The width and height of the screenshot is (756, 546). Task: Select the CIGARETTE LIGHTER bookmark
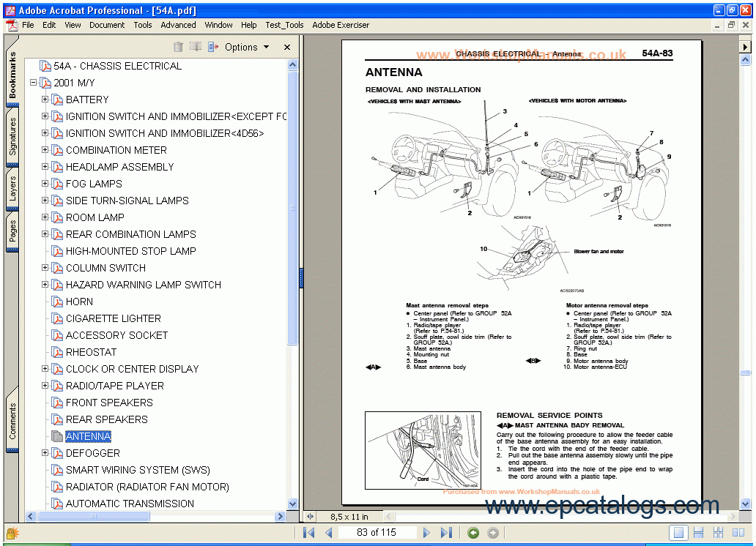(x=114, y=318)
